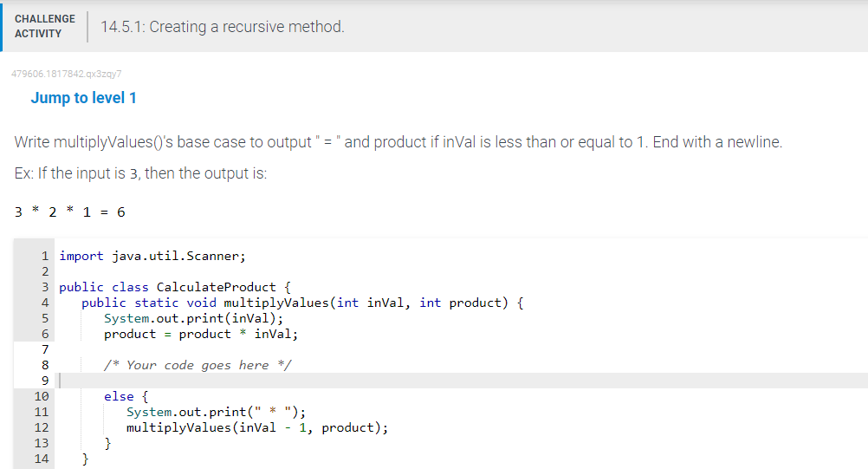Click the System.out.print(inVal) statement
The height and width of the screenshot is (469, 868).
(x=194, y=318)
